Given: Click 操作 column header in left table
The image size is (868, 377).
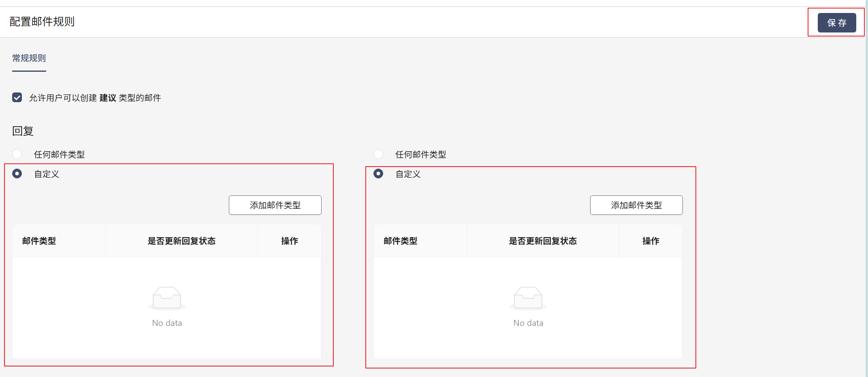Looking at the screenshot, I should (x=290, y=241).
